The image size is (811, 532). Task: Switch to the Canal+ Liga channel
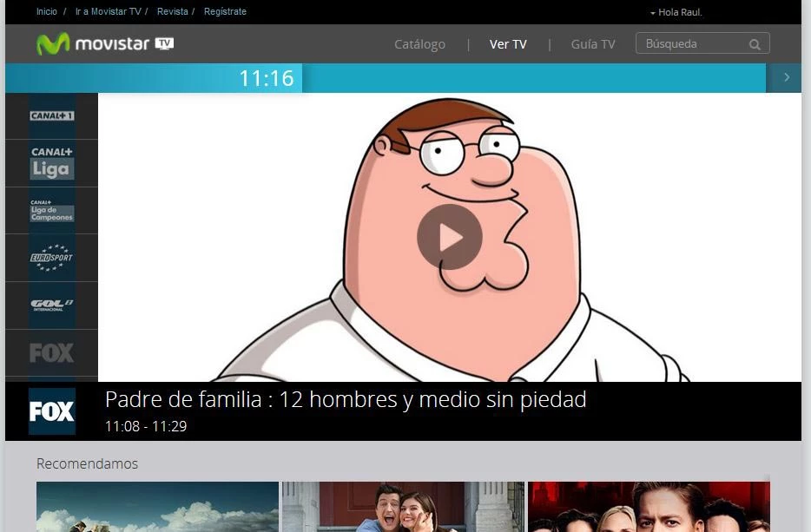[x=51, y=162]
